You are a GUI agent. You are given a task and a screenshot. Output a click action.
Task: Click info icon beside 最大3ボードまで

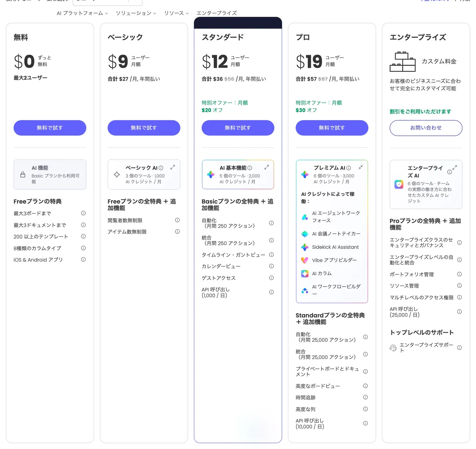(x=83, y=213)
